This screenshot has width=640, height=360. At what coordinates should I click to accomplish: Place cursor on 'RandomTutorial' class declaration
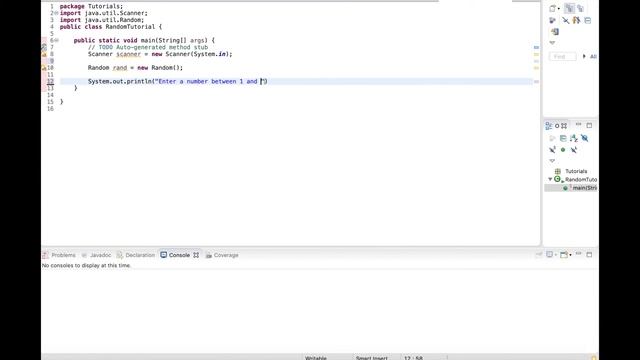tap(130, 27)
